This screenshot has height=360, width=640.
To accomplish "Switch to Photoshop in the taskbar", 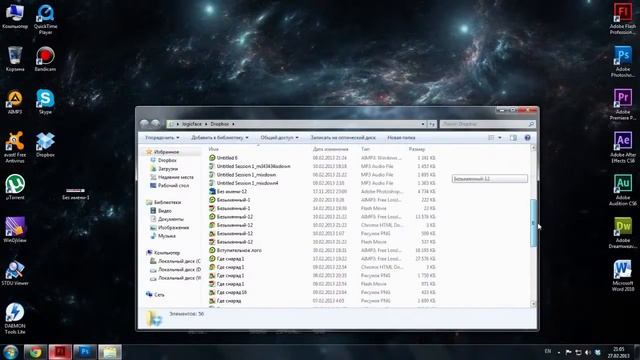I will [85, 352].
